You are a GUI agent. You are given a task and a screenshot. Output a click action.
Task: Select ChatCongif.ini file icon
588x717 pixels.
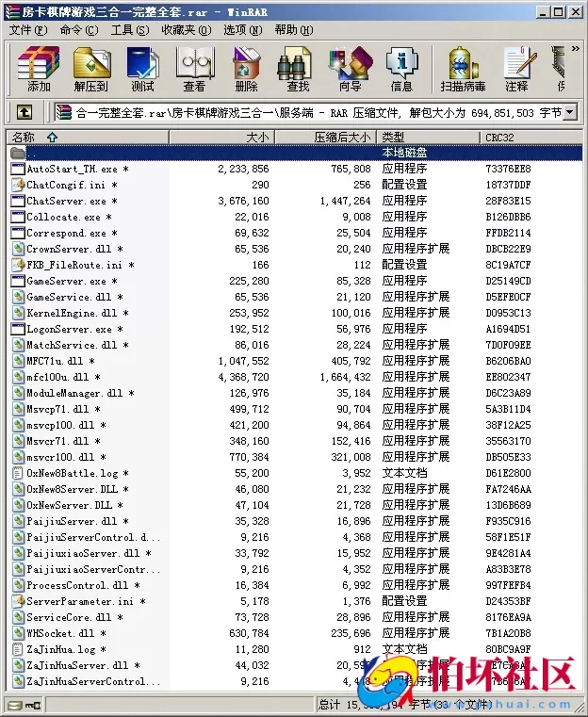pos(18,185)
